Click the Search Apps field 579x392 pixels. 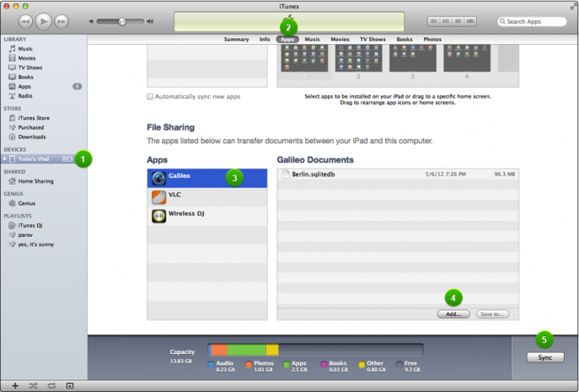532,21
